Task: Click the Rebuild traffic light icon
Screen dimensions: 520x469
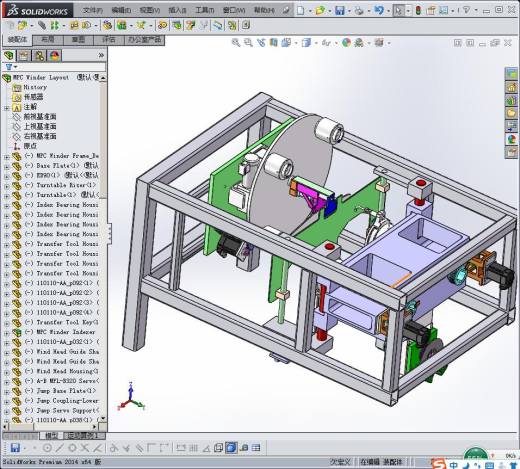Action: pyautogui.click(x=418, y=10)
